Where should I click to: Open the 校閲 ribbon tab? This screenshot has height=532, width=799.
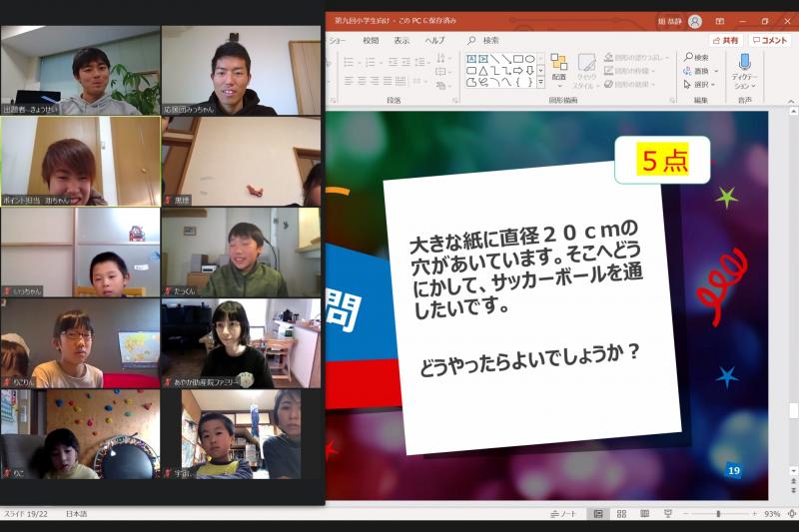click(x=371, y=40)
